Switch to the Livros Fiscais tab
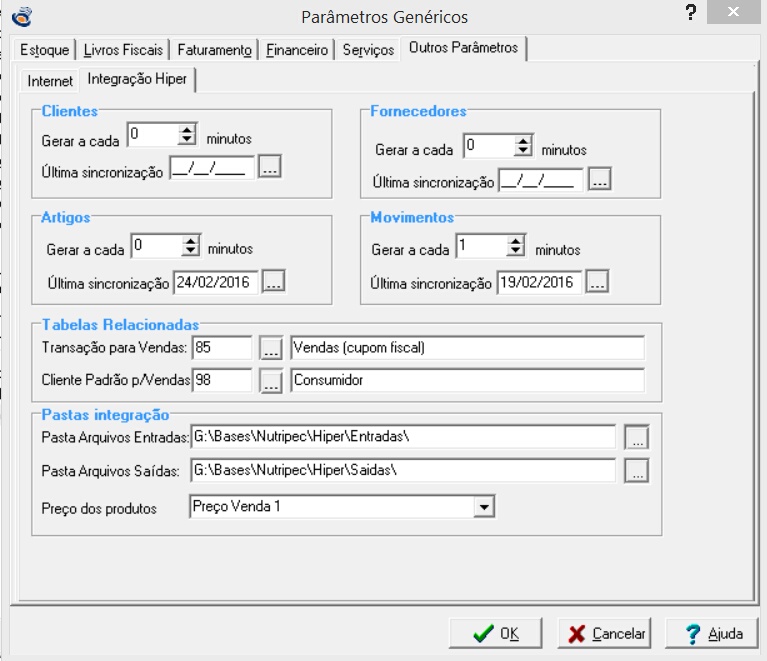 pos(123,50)
